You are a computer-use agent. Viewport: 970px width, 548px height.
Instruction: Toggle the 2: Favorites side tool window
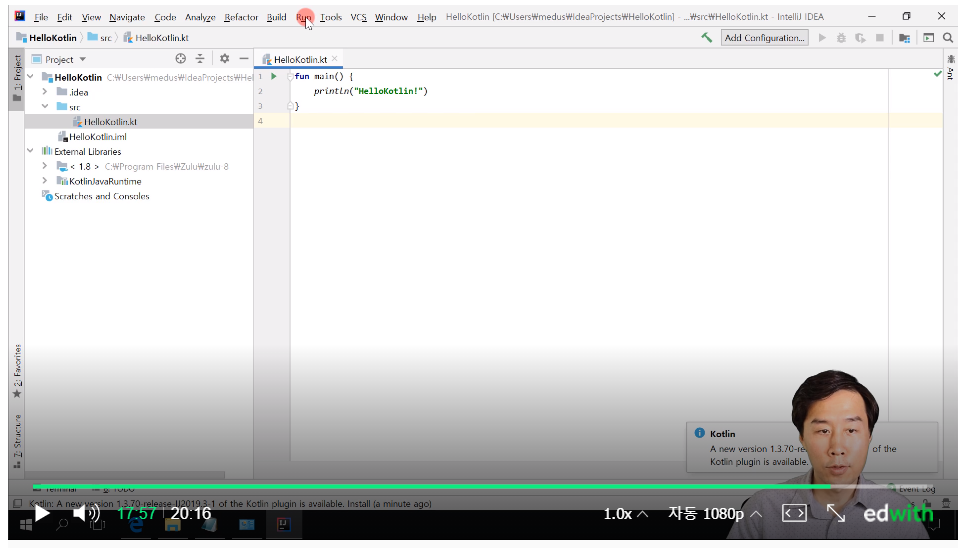tap(17, 371)
